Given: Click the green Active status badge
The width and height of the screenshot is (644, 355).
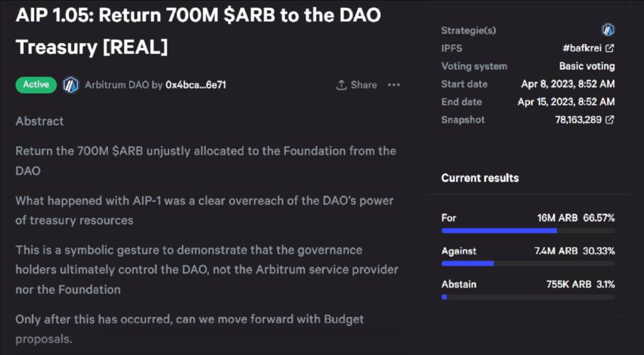Looking at the screenshot, I should pyautogui.click(x=36, y=85).
